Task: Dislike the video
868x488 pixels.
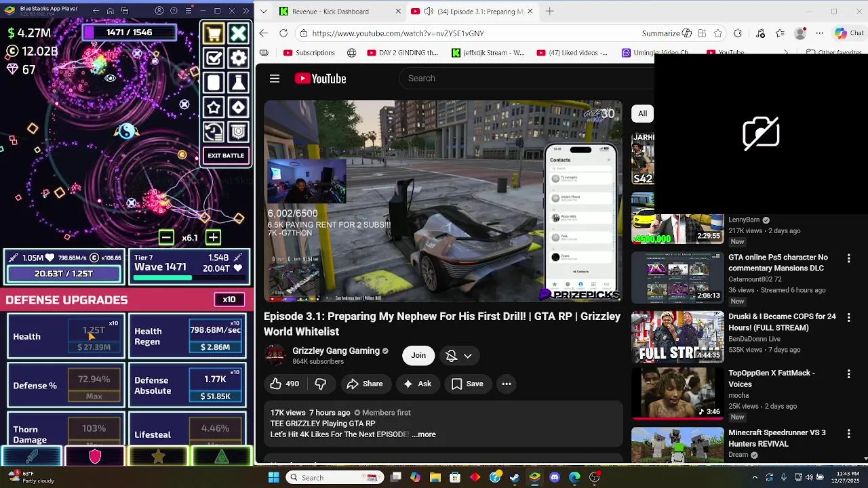Action: (x=320, y=384)
